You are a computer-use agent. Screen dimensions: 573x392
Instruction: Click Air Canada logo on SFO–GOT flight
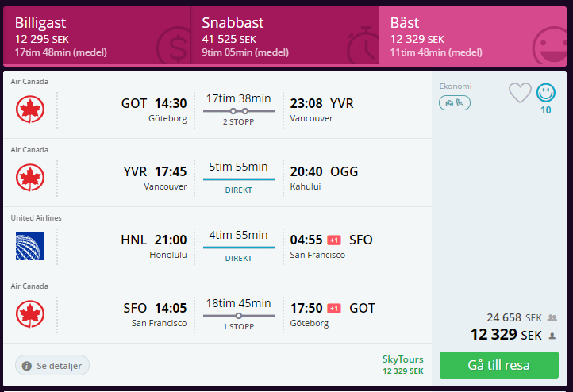pos(30,314)
